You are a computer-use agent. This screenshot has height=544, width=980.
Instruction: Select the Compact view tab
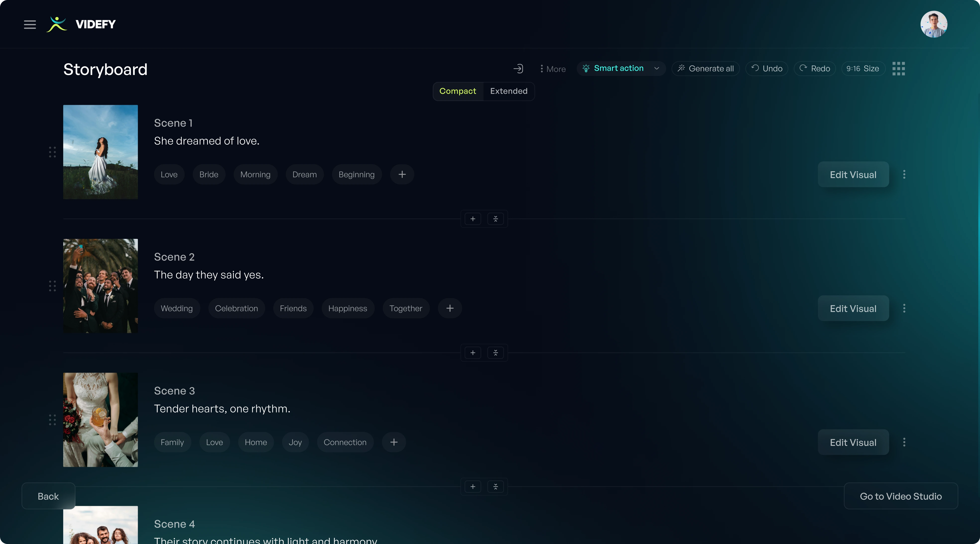point(458,91)
